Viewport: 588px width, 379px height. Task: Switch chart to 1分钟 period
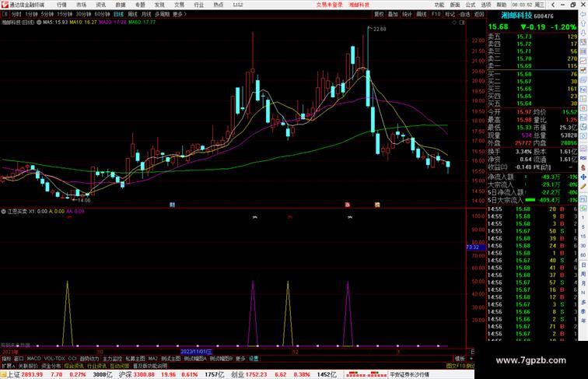click(31, 14)
